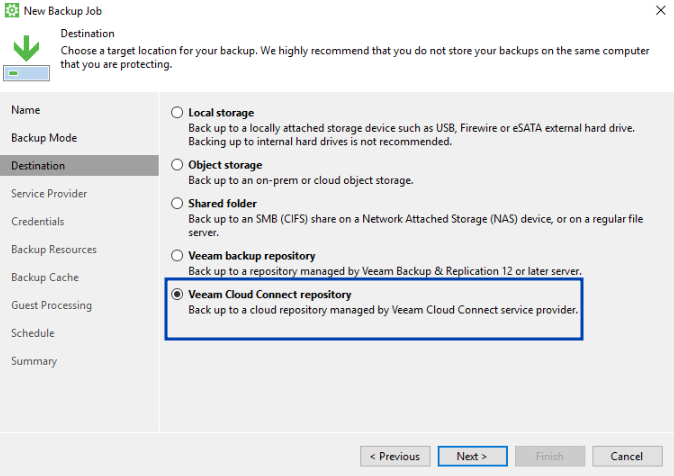Cancel the backup job wizard
674x476 pixels.
pos(627,456)
